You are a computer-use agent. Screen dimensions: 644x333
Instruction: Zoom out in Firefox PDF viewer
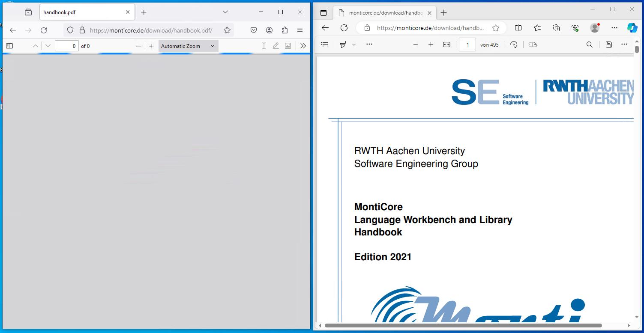(138, 46)
